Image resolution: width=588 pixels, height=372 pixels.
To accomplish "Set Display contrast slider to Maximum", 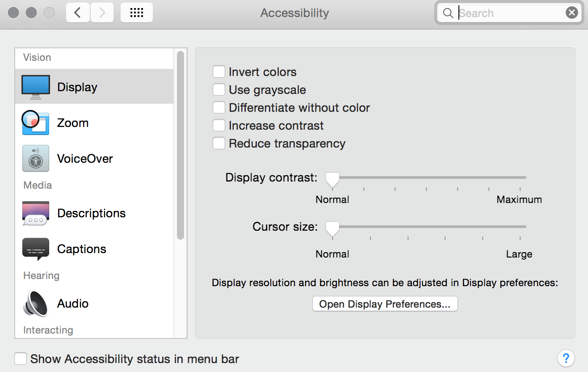I will coord(520,178).
